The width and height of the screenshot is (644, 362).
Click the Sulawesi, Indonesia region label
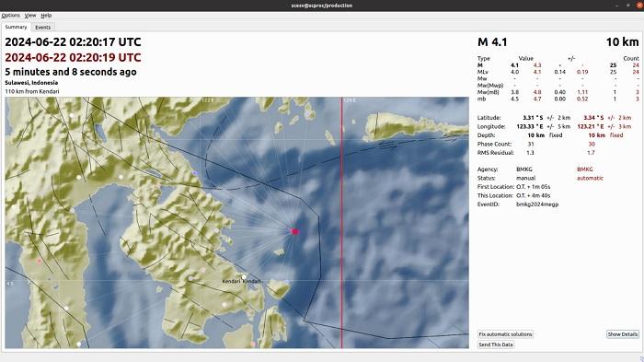click(x=31, y=83)
